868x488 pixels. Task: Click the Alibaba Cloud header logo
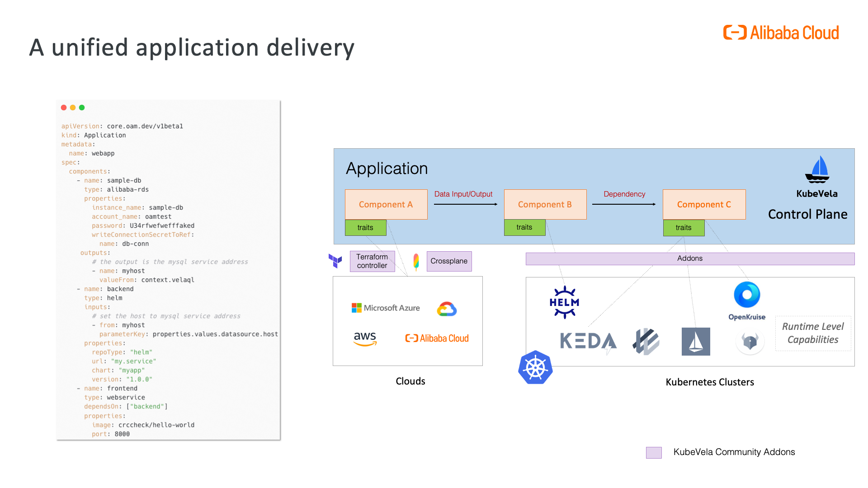click(781, 33)
